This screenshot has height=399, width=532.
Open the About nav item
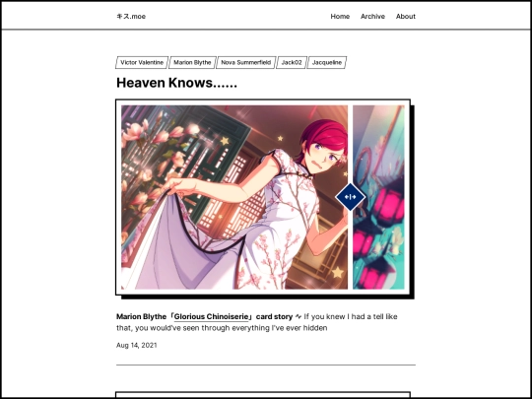[x=406, y=17]
